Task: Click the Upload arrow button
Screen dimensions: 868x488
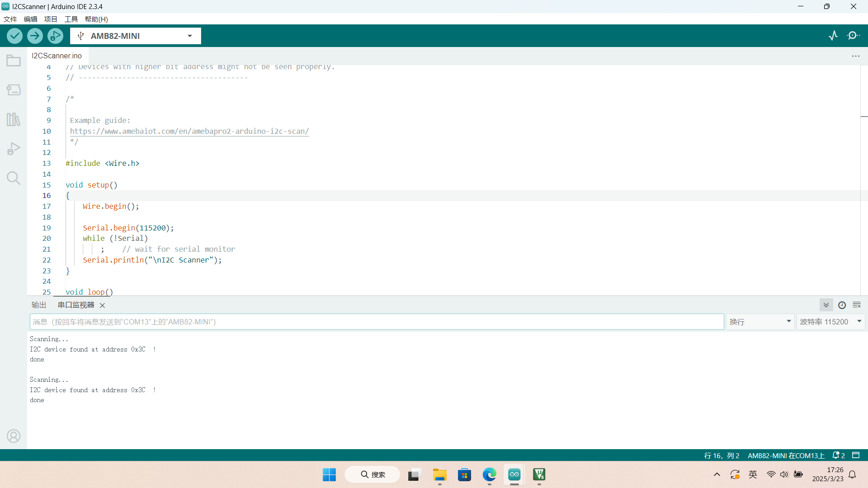Action: pyautogui.click(x=35, y=36)
